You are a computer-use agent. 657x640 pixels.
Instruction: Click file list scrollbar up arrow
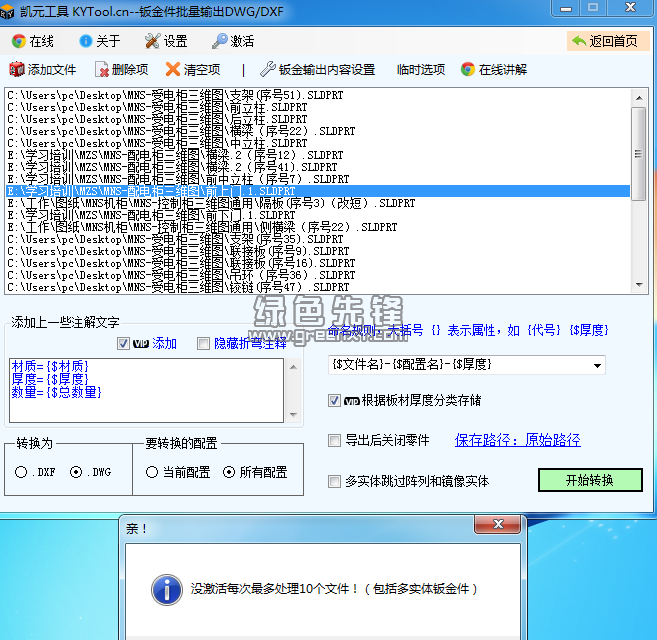click(x=639, y=98)
